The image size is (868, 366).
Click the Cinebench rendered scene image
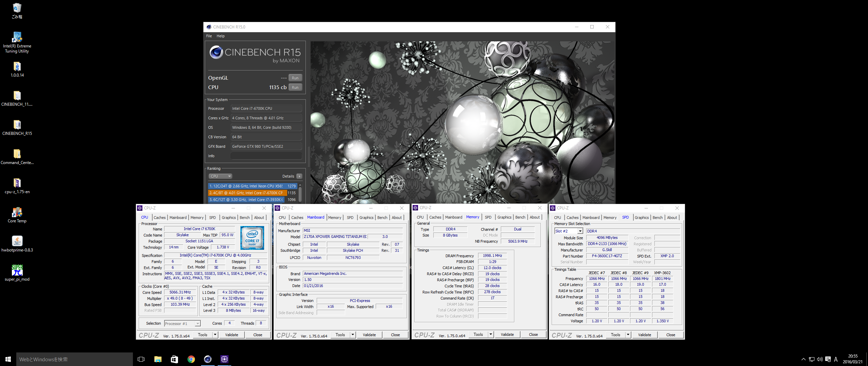tap(462, 122)
